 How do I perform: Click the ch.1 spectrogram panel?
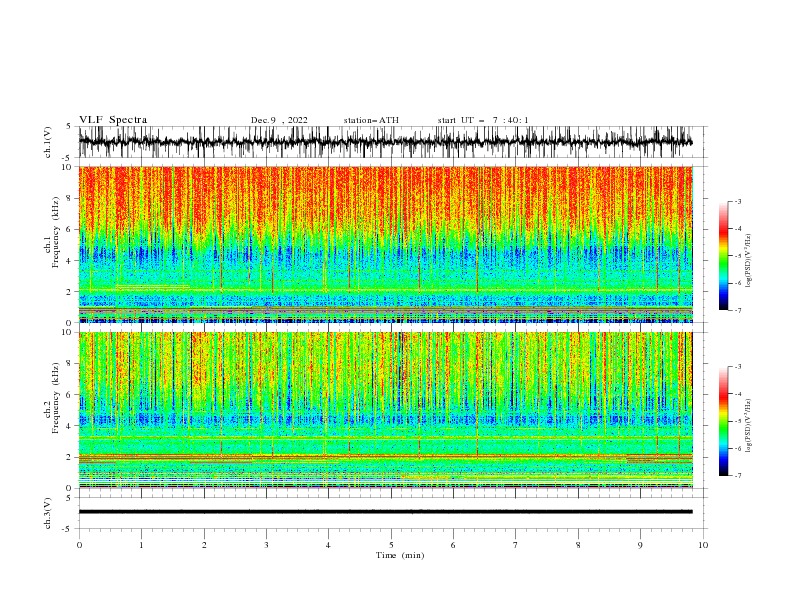[385, 244]
